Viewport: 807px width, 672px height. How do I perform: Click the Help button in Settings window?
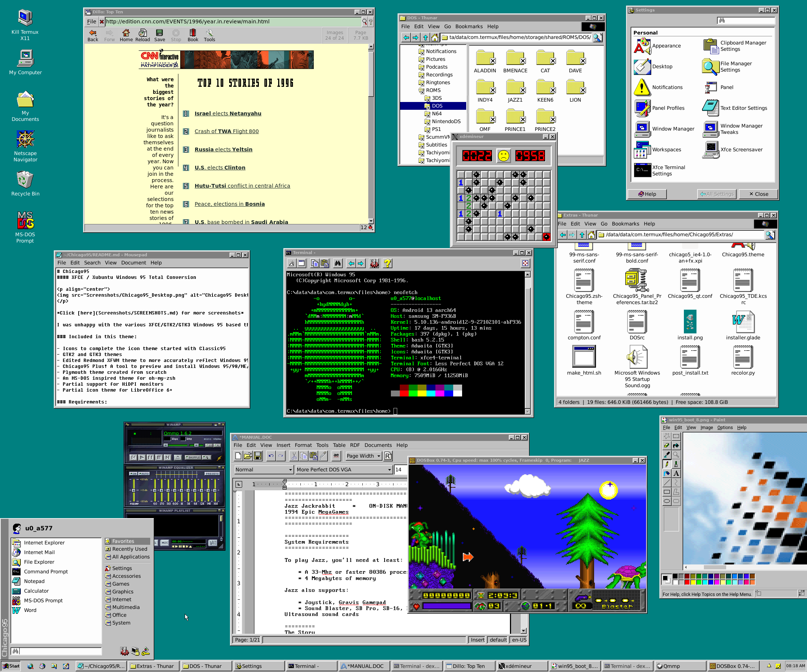click(x=647, y=194)
